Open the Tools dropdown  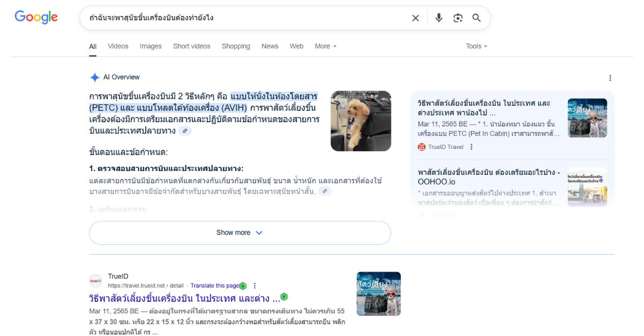click(477, 46)
